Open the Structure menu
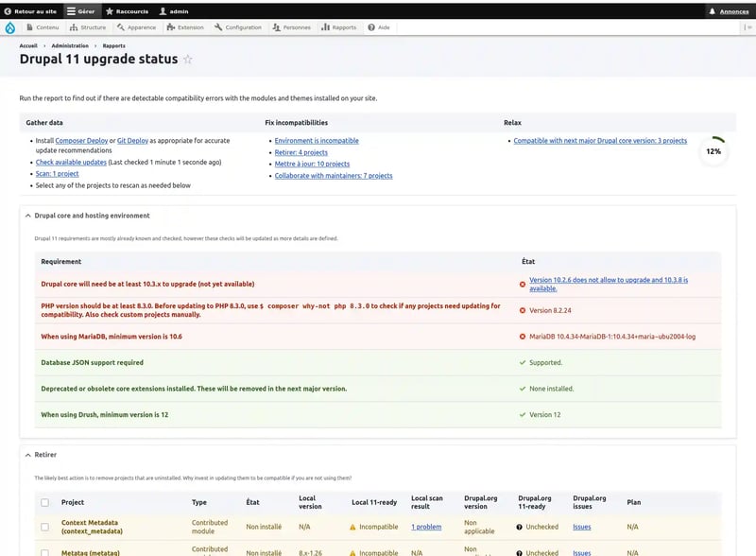This screenshot has width=756, height=556. [x=88, y=27]
